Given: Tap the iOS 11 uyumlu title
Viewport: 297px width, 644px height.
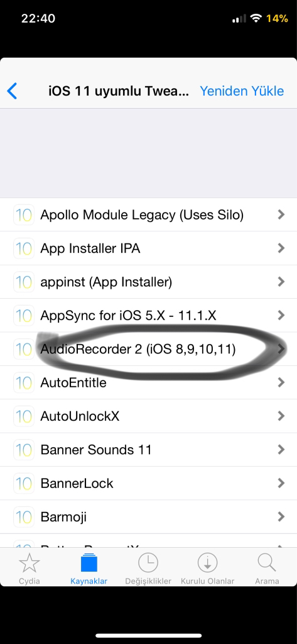Looking at the screenshot, I should [x=119, y=91].
